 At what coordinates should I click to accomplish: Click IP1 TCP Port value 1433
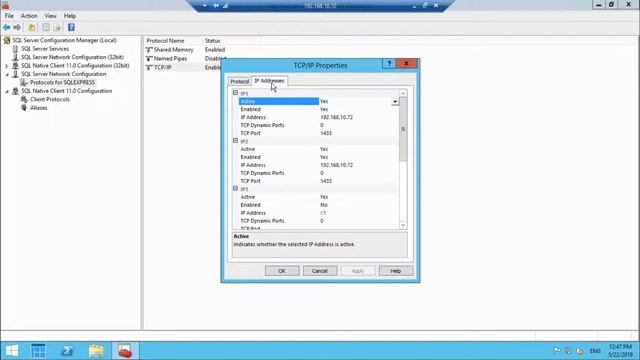click(326, 133)
